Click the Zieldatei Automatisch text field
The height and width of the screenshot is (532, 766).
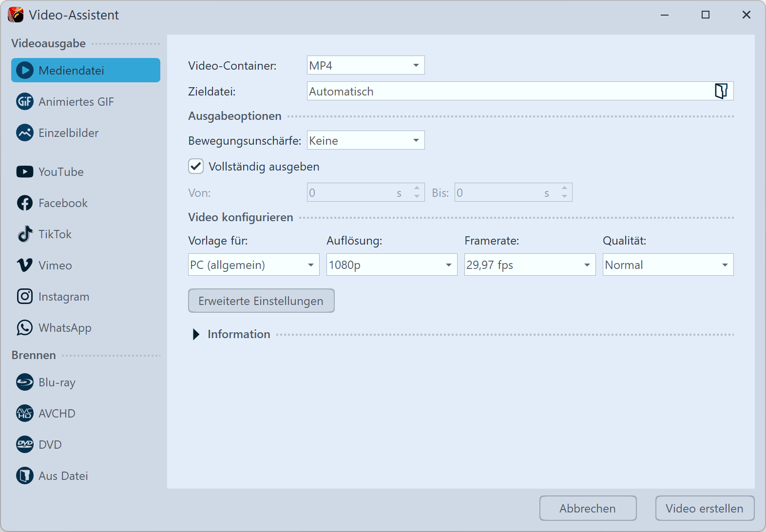[507, 92]
